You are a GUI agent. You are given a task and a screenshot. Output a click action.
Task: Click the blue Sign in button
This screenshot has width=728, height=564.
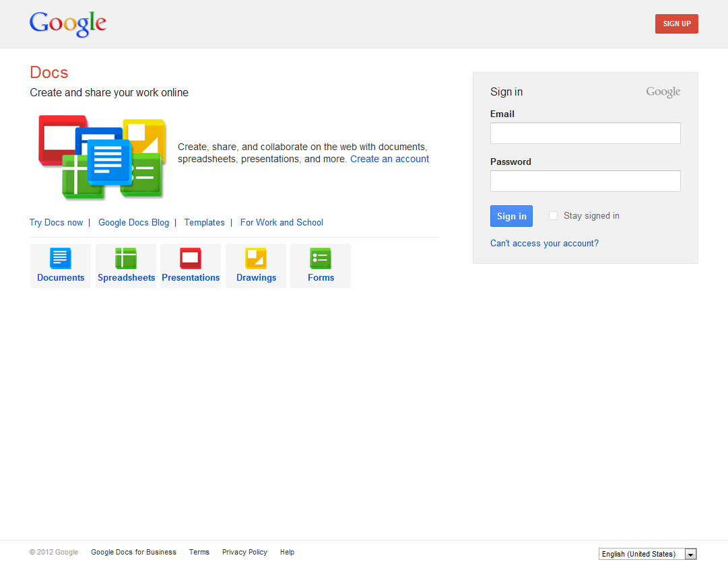click(511, 216)
